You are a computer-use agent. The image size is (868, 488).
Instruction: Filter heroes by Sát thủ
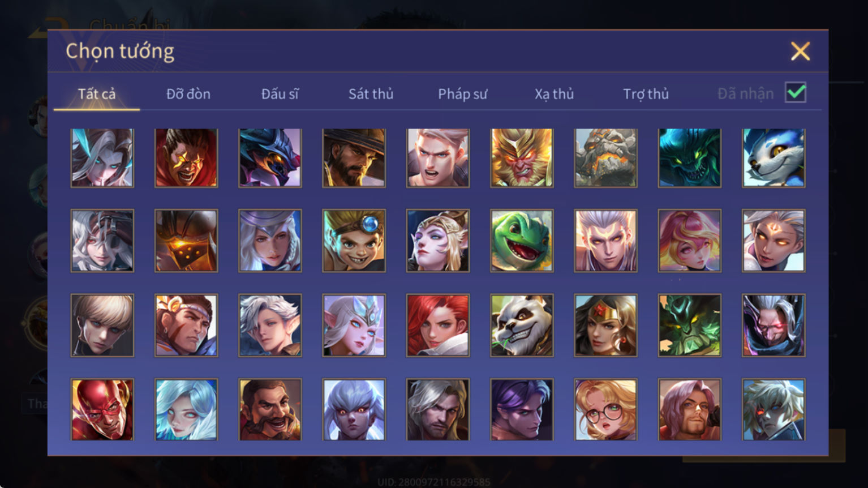coord(371,94)
